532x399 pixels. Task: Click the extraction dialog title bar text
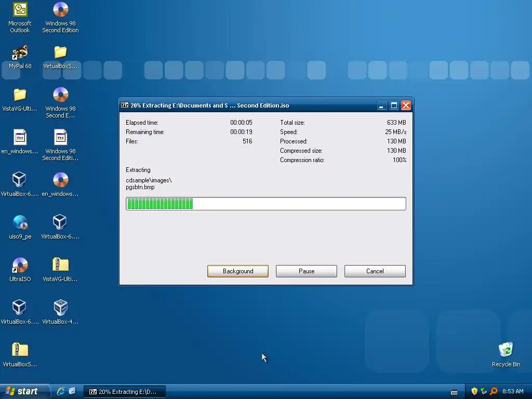(210, 105)
